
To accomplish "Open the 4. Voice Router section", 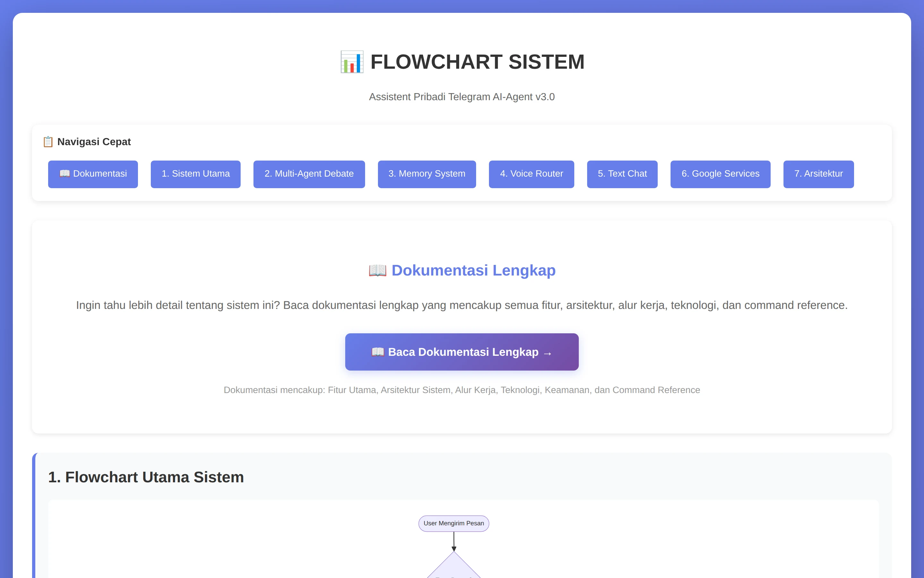I will [x=532, y=174].
